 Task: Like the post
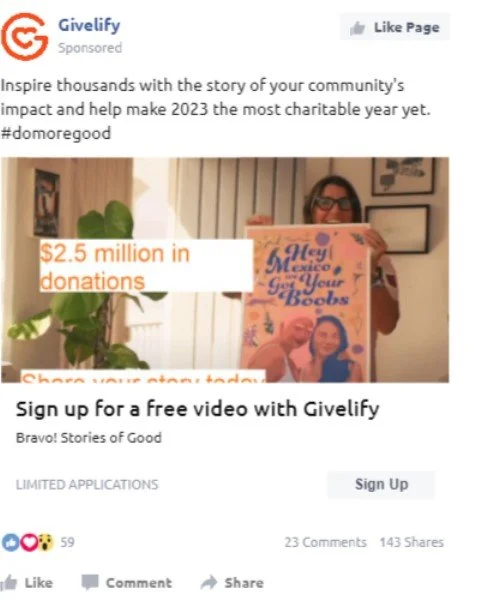tap(27, 583)
